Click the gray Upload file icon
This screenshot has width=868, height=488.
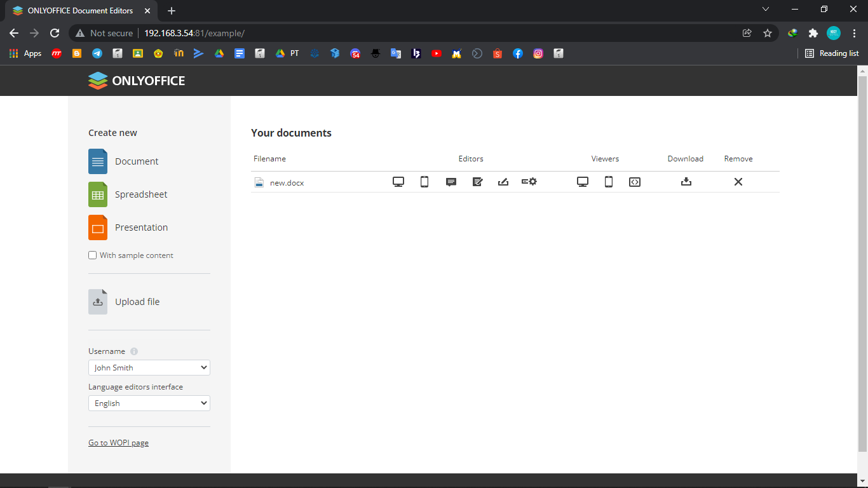pyautogui.click(x=98, y=302)
